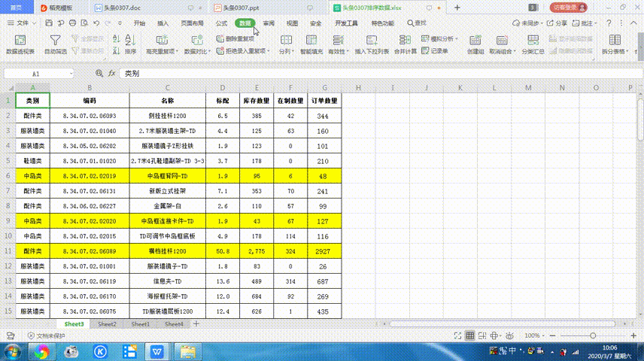This screenshot has width=644, height=361.
Task: Click the Home (首页) tab button
Action: 17,8
